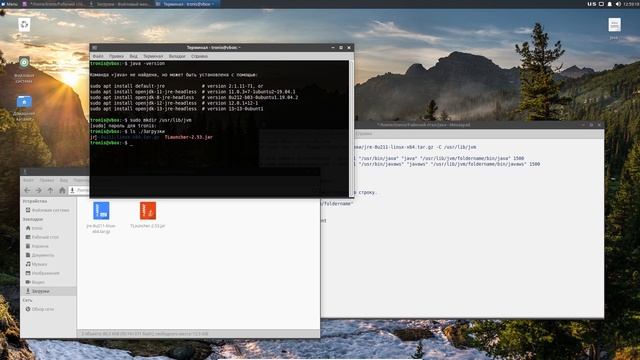Screen dimensions: 640x360
Task: Open the Справка menu in Mousepad
Action: (x=363, y=133)
